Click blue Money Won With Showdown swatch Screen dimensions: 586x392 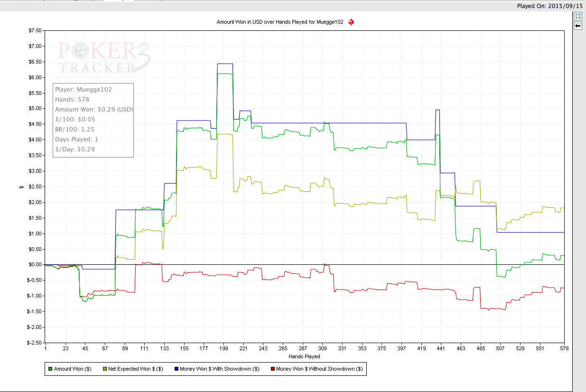tap(177, 369)
